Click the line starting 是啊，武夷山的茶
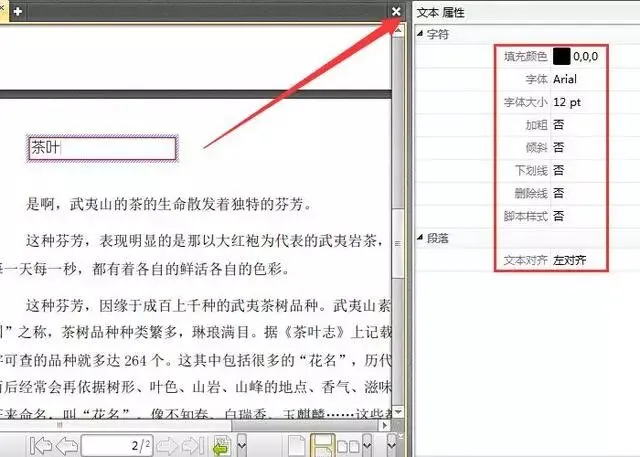640x457 pixels. [x=169, y=204]
